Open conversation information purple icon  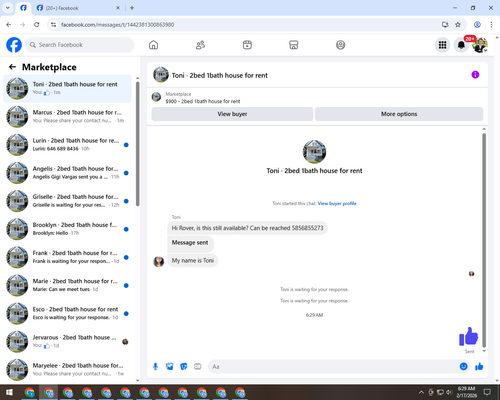(x=475, y=75)
